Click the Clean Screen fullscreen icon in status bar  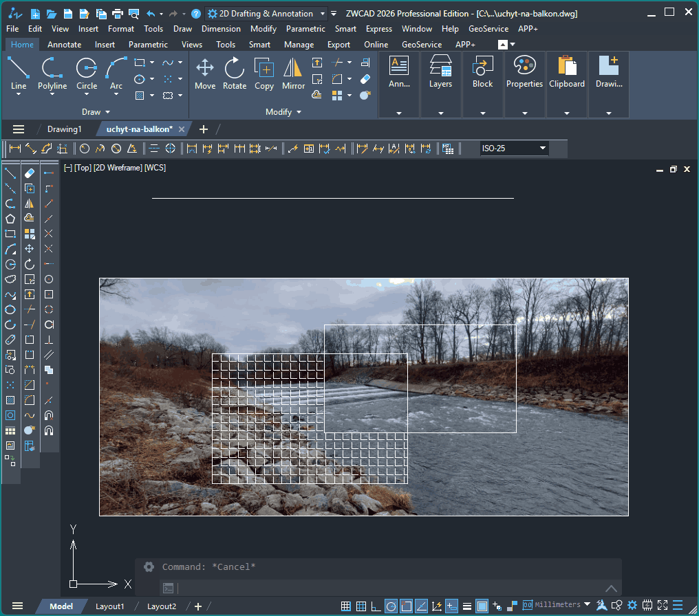(663, 605)
